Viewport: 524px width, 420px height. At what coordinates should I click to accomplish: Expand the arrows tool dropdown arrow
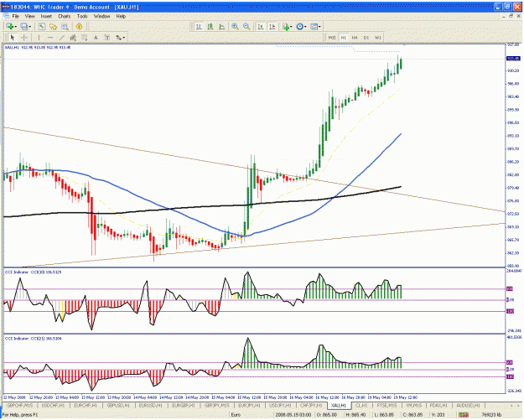click(x=124, y=38)
